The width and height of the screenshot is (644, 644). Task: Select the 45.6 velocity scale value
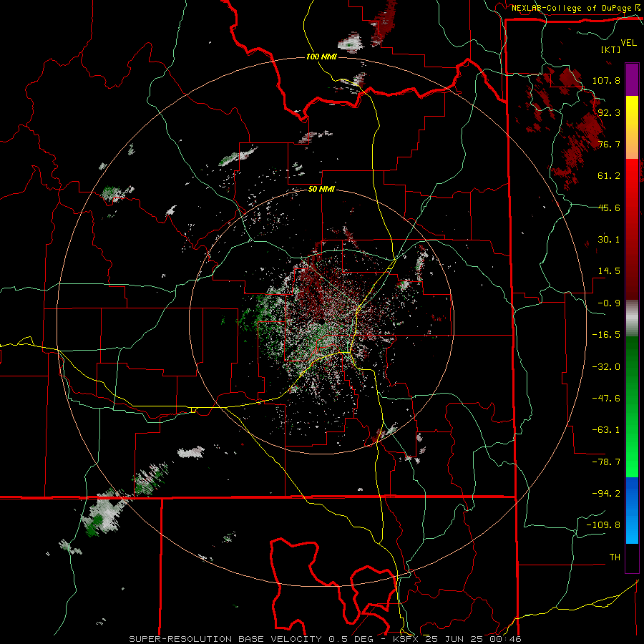coord(609,208)
